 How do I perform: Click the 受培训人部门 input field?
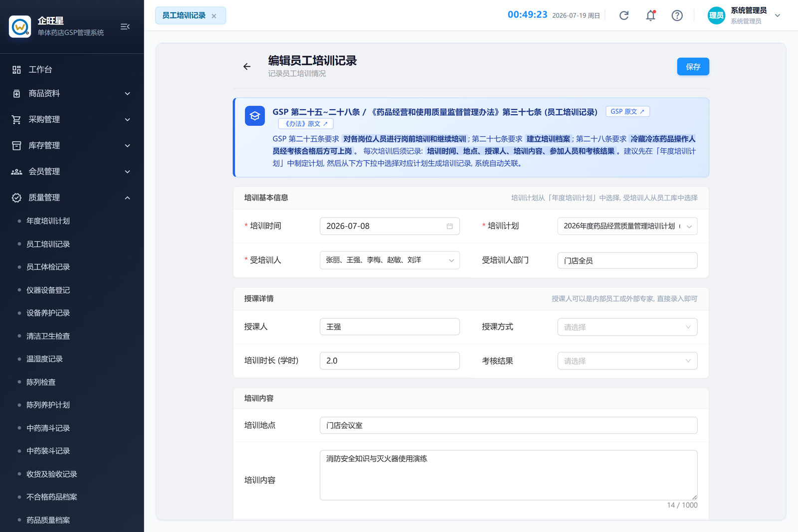[x=627, y=261]
